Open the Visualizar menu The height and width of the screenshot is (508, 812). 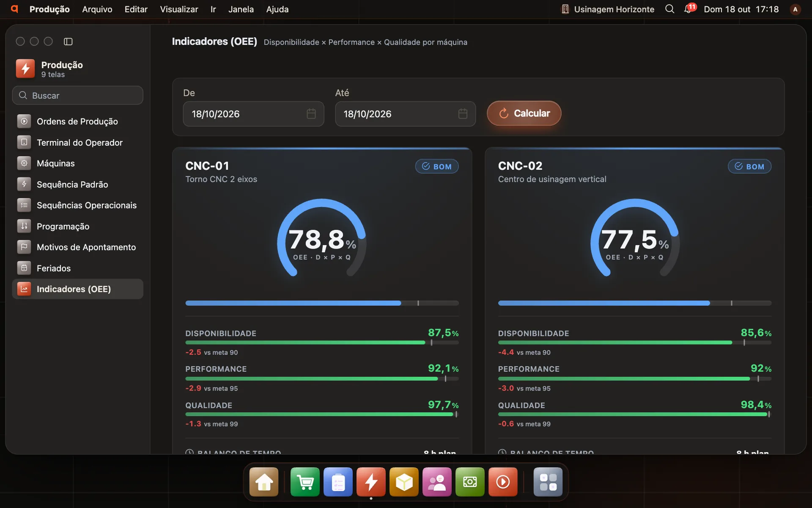[x=179, y=9]
